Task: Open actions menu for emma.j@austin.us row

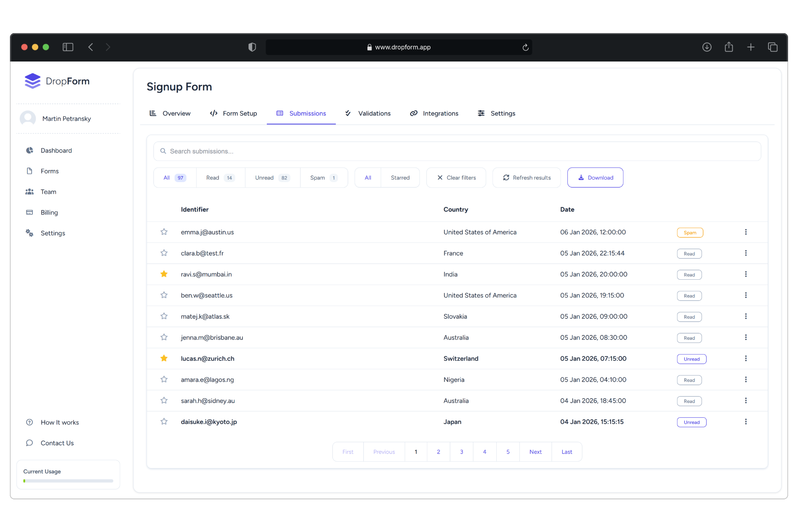Action: 746,232
